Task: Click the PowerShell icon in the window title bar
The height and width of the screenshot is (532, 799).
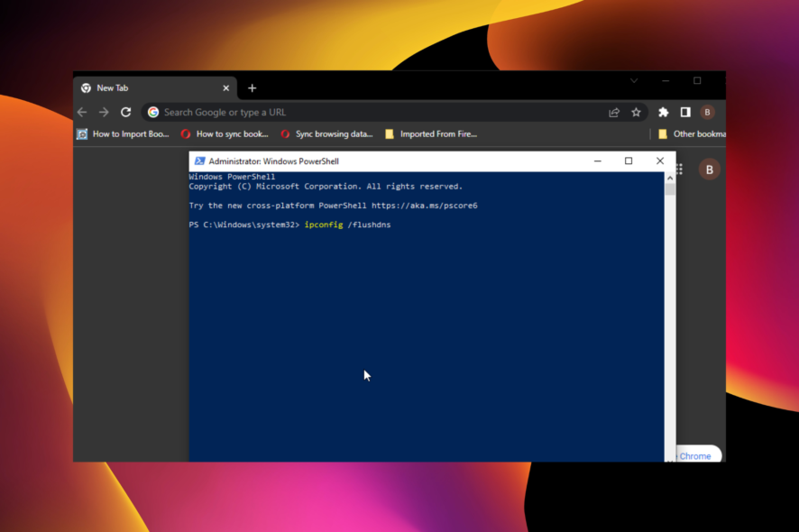Action: point(199,161)
